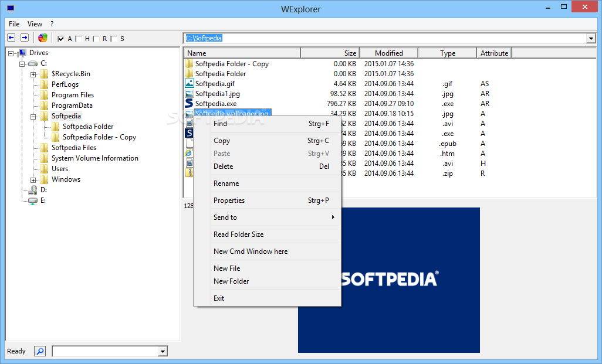Click the Softpedia.gif file icon
The height and width of the screenshot is (364, 602).
pos(190,83)
